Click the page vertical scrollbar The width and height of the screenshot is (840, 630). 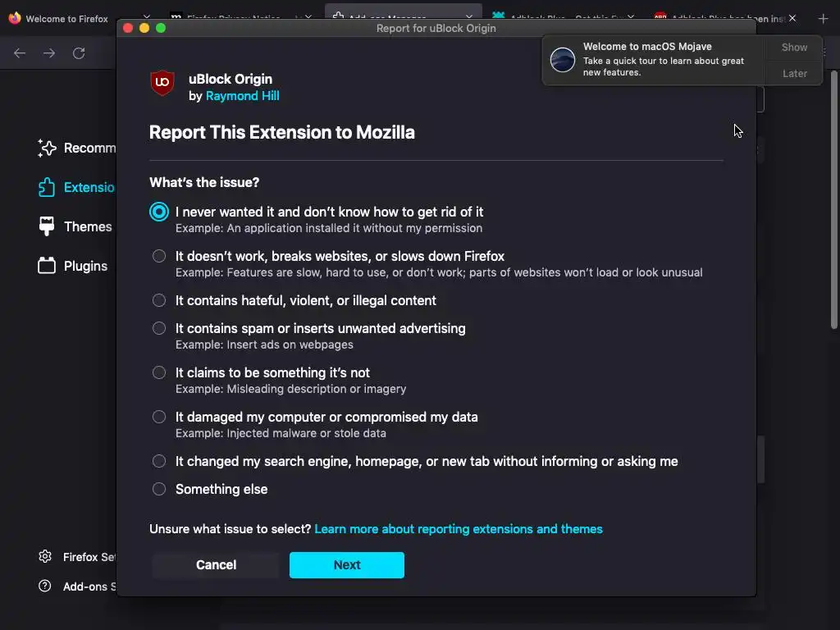pyautogui.click(x=833, y=199)
